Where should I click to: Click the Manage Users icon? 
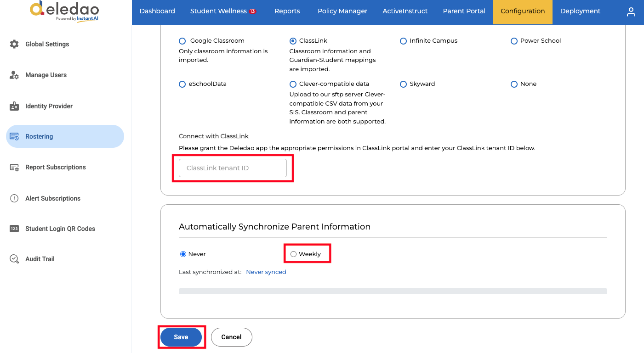click(14, 75)
